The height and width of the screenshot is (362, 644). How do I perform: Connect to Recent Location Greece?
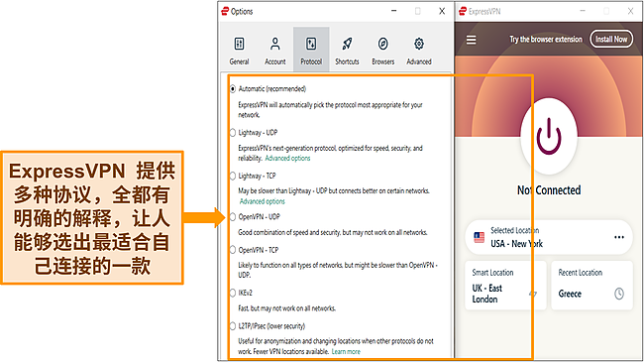click(591, 285)
